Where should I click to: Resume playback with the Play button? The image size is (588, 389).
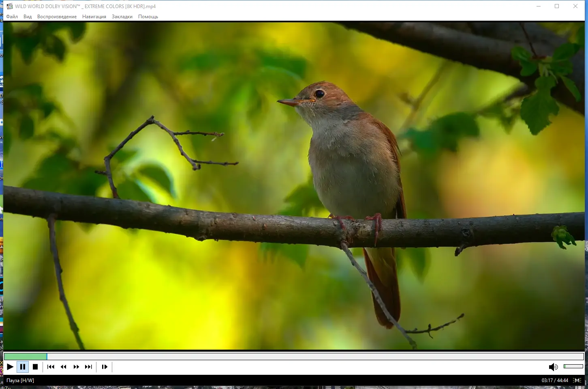(x=10, y=367)
